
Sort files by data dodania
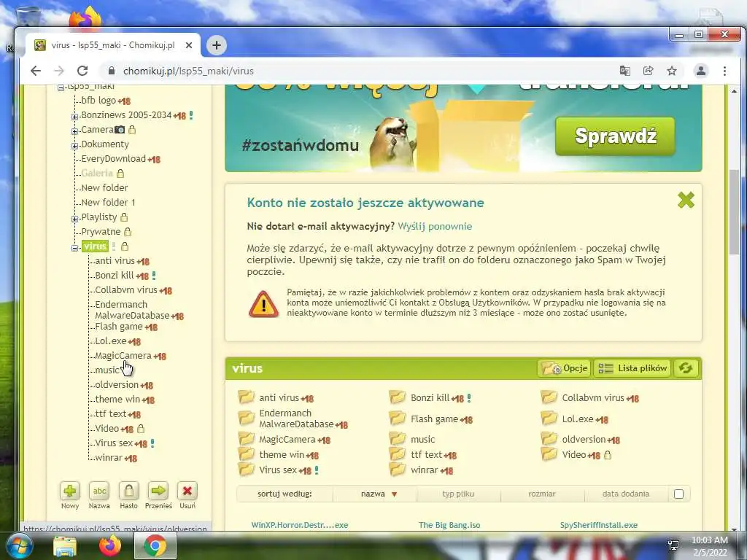coord(625,494)
